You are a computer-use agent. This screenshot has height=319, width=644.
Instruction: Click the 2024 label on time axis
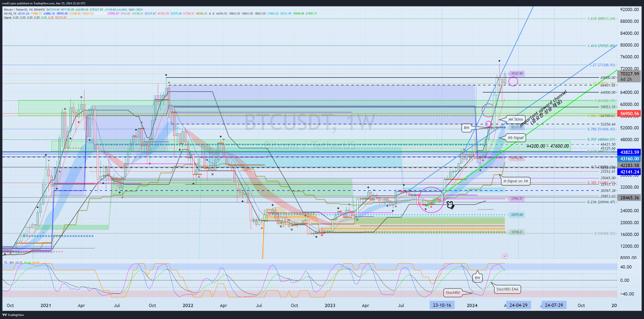tap(472, 305)
